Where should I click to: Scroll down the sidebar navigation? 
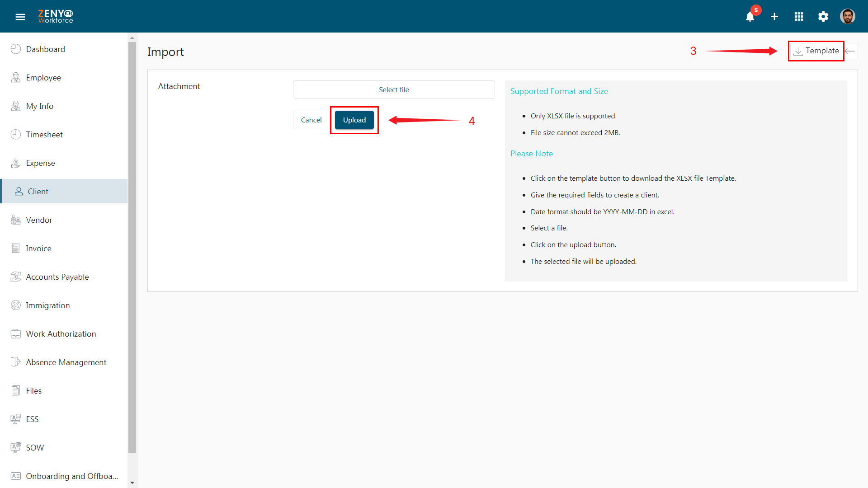132,482
